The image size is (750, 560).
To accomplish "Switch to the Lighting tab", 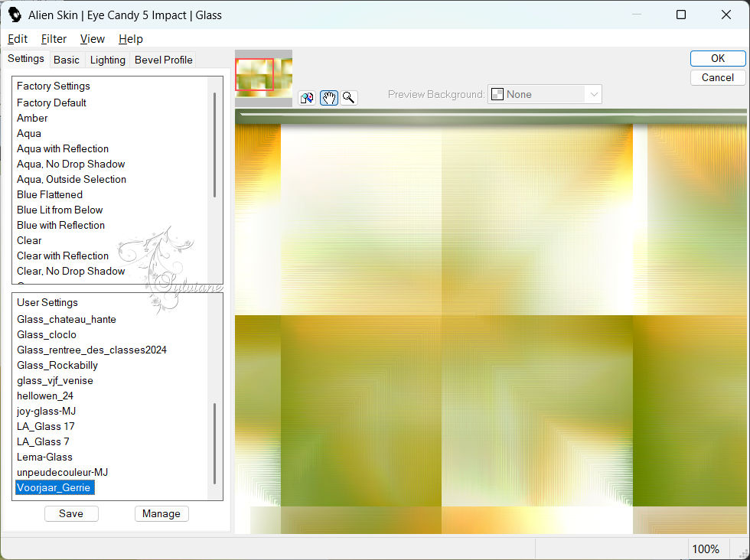I will [x=108, y=60].
